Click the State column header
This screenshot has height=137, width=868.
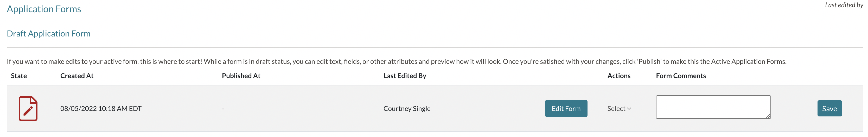[x=19, y=76]
